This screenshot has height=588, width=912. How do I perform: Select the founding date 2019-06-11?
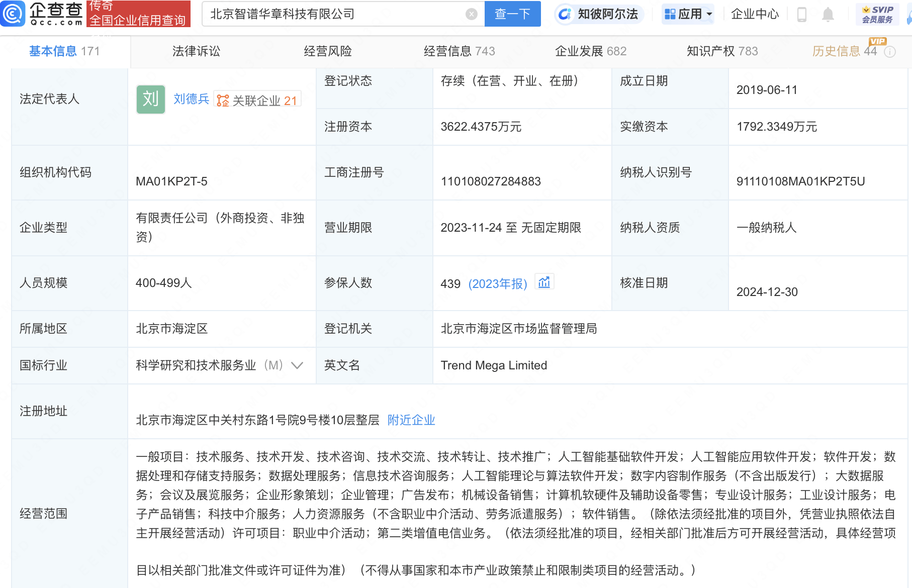[x=767, y=90]
